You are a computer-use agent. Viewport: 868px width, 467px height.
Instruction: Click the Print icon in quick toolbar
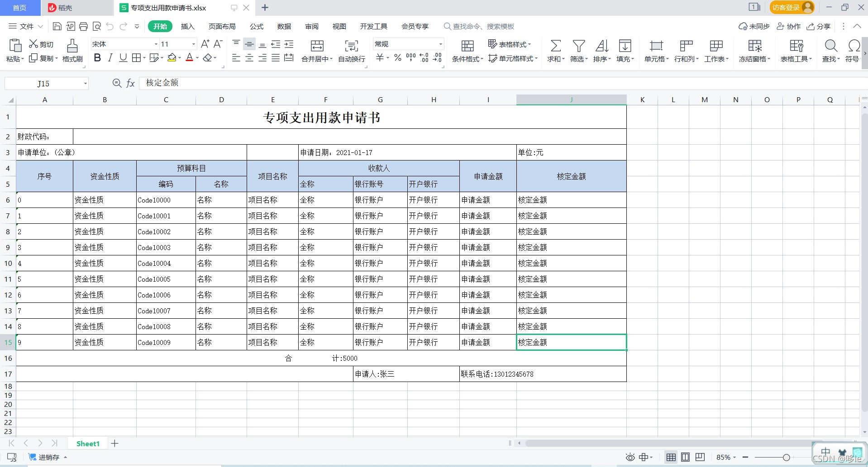coord(83,26)
